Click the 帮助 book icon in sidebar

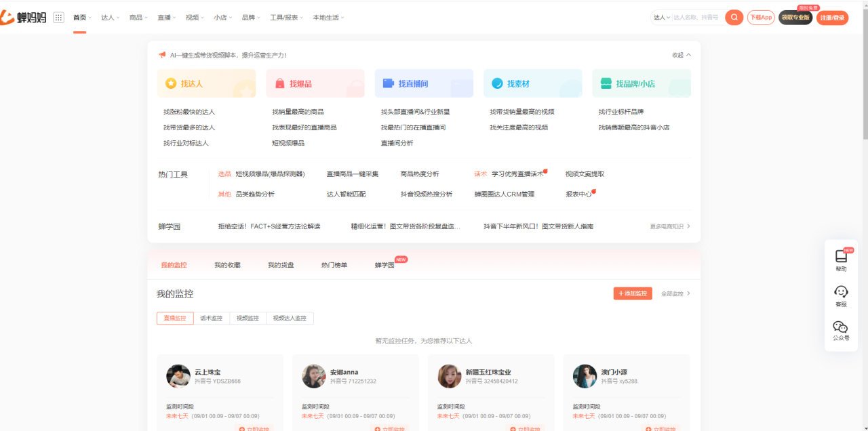841,257
